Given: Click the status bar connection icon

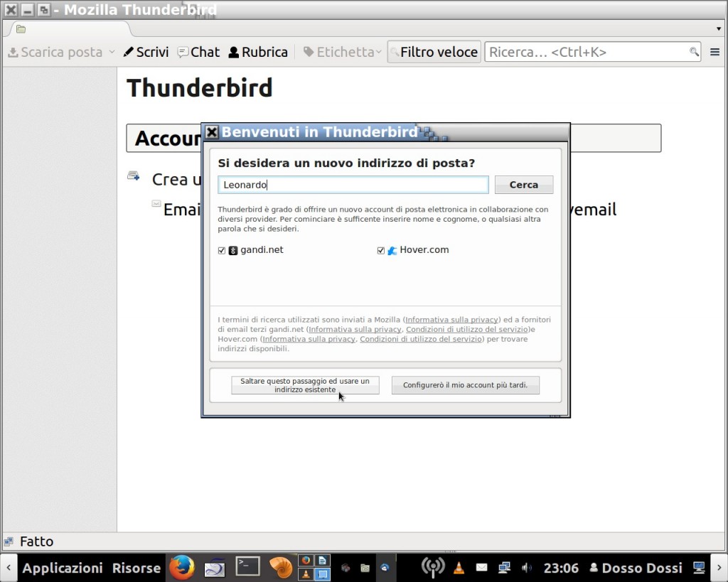Looking at the screenshot, I should tap(9, 541).
